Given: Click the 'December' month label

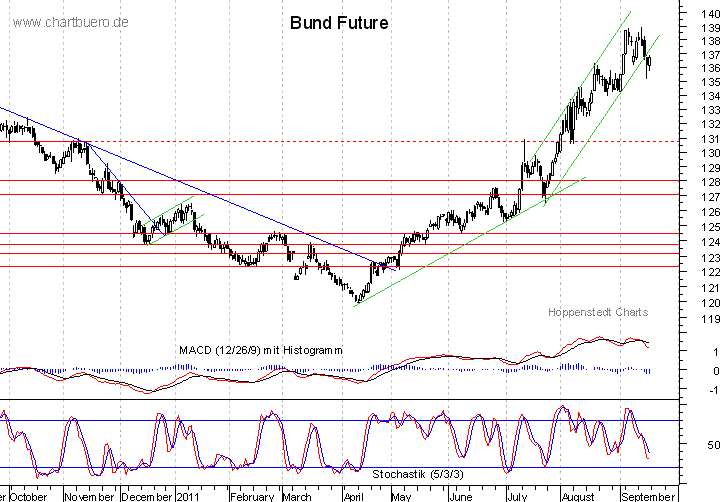Looking at the screenshot, I should tap(147, 496).
